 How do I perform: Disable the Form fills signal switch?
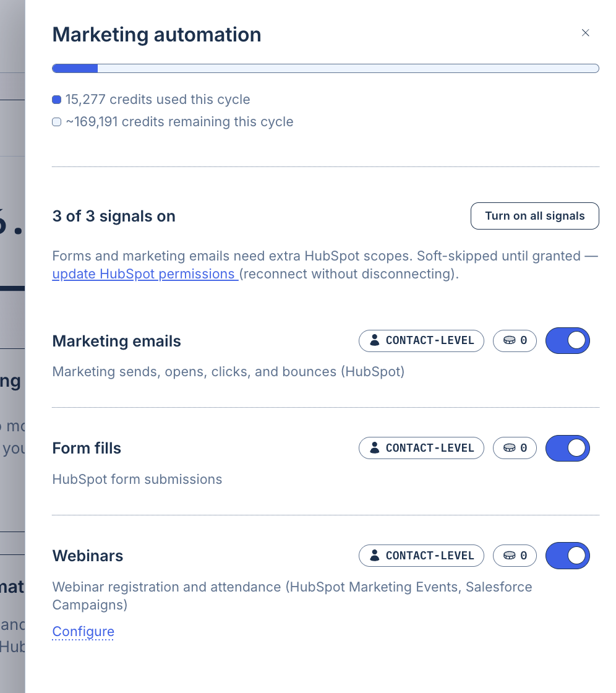click(x=567, y=448)
